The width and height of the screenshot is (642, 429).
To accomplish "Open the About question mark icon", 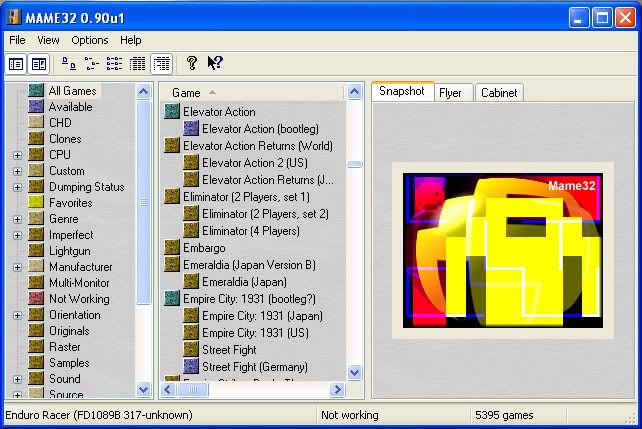I will pyautogui.click(x=192, y=63).
